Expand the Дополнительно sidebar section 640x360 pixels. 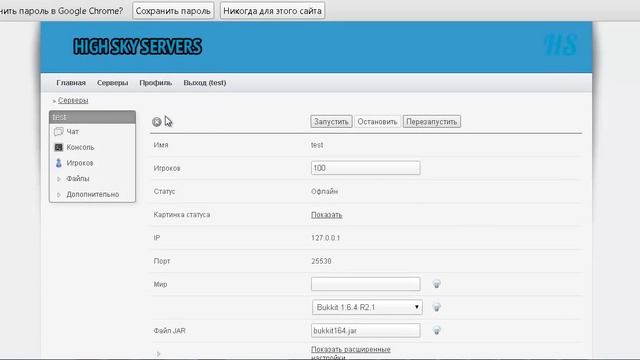(x=59, y=195)
